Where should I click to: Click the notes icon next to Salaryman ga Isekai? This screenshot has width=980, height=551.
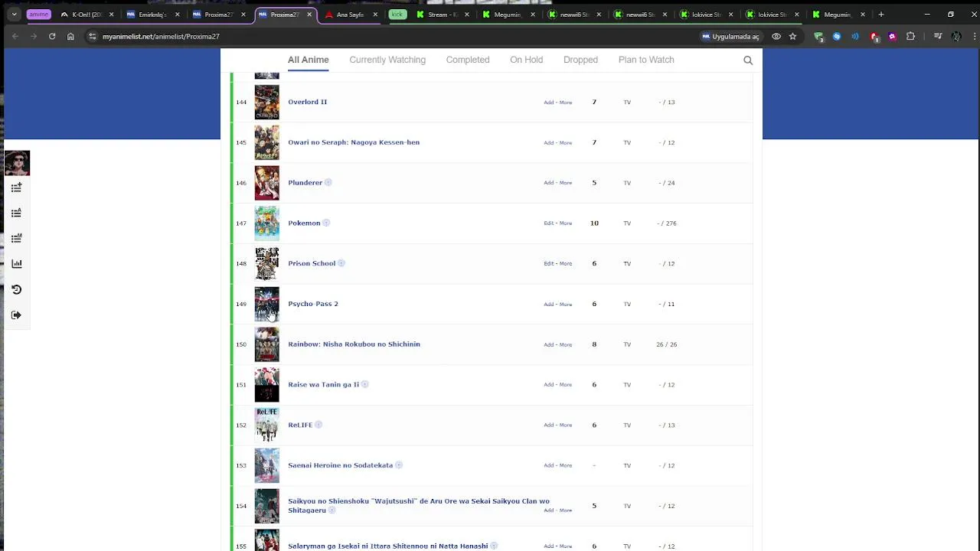coord(493,546)
